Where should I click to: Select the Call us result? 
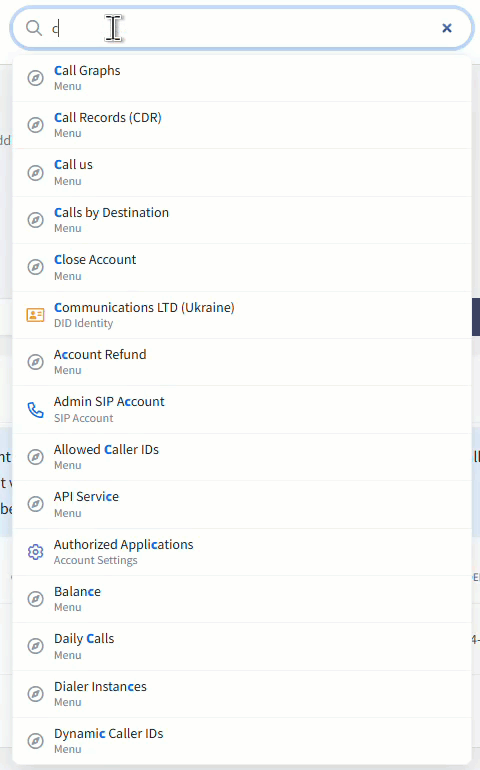(242, 173)
